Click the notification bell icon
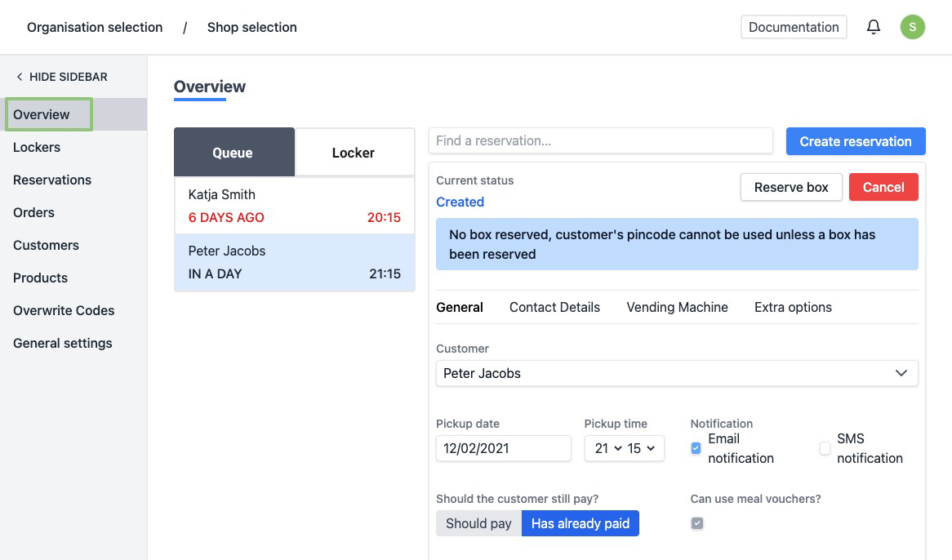The width and height of the screenshot is (952, 560). tap(874, 27)
